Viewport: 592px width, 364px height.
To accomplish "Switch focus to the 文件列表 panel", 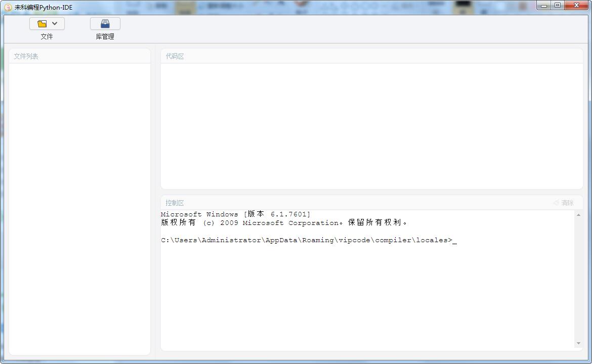I will tap(26, 56).
